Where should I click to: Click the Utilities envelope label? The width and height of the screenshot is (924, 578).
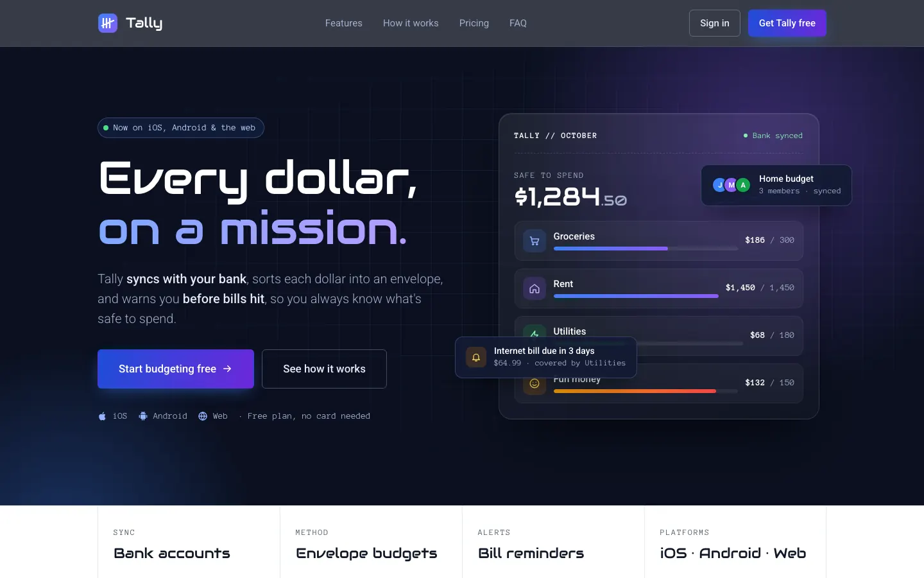click(570, 331)
